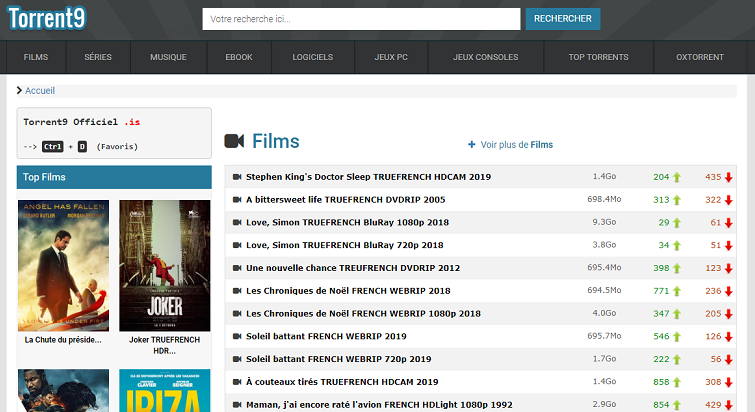
Task: Open the LOGICIELS menu
Action: click(x=312, y=57)
